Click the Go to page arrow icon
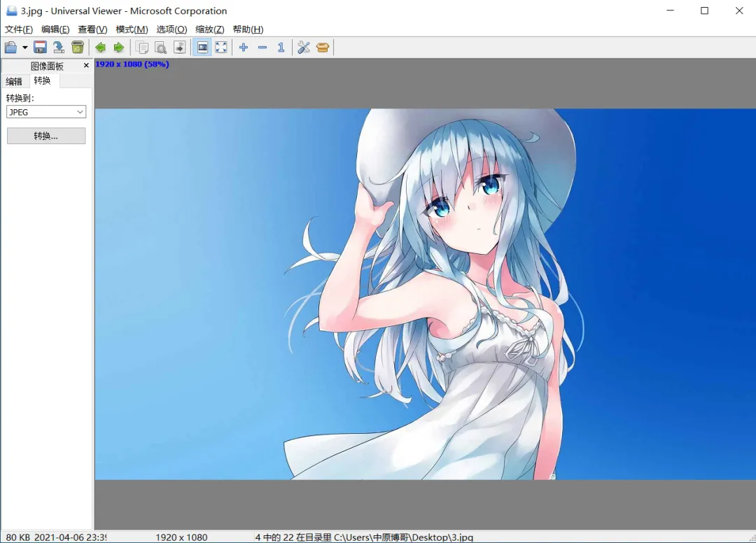 [x=179, y=47]
